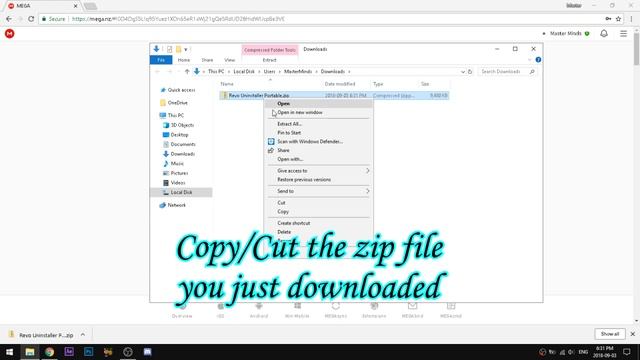This screenshot has width=640, height=360.
Task: Click the Properties quick access toolbar icon
Action: (x=169, y=49)
